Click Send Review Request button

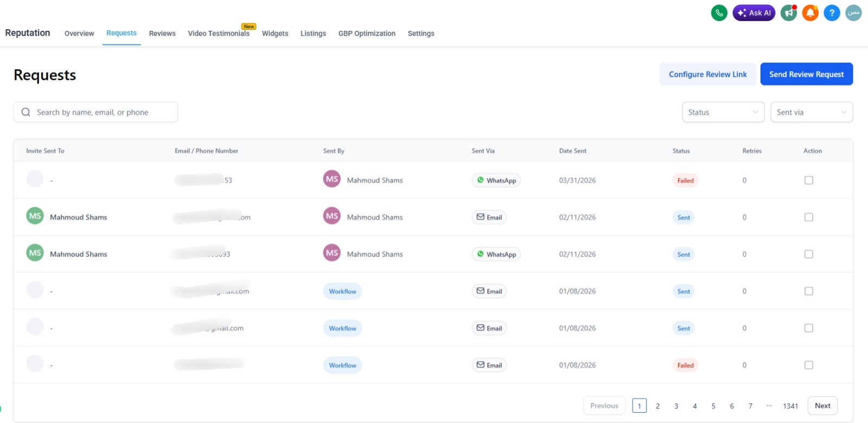[807, 74]
